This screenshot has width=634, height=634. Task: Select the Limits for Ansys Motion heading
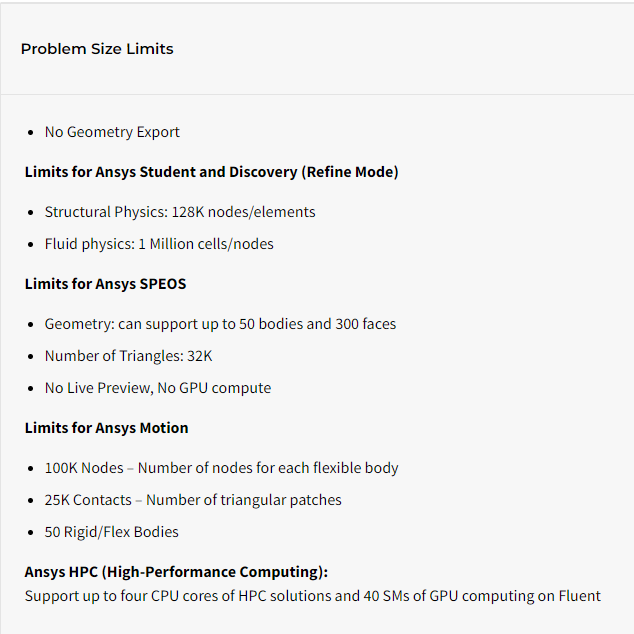tap(107, 428)
